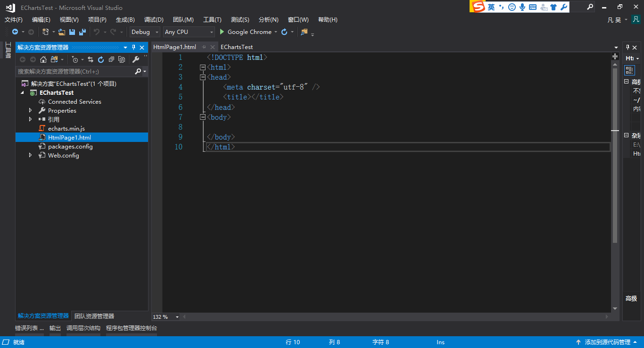Click the Sogou skin shirt icon
The width and height of the screenshot is (644, 348).
coord(554,7)
